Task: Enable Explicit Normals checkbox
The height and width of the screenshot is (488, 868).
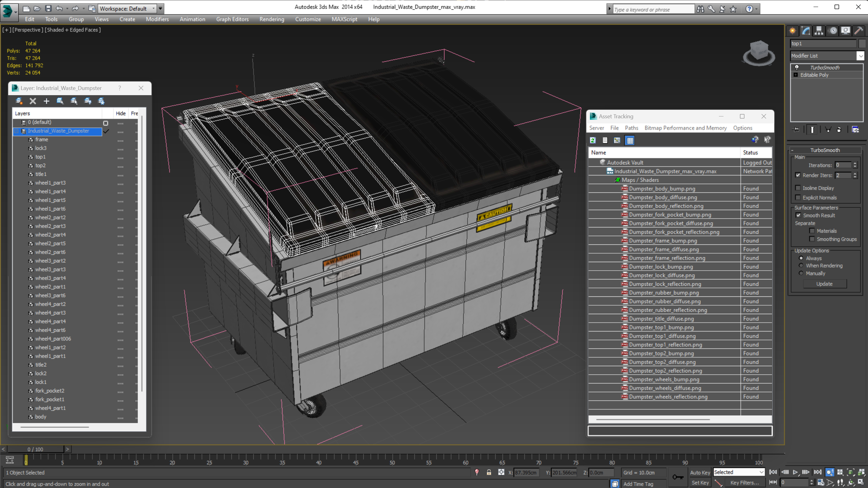Action: click(798, 197)
